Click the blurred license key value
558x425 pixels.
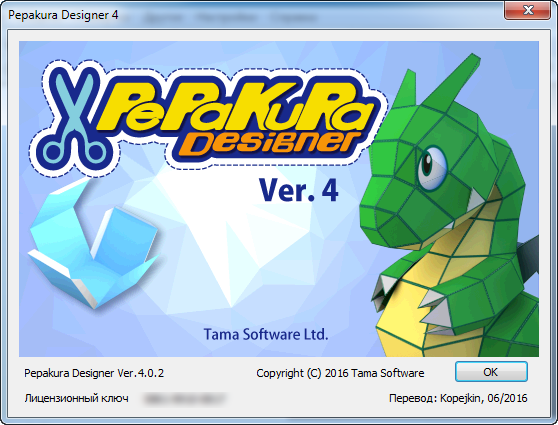click(184, 399)
